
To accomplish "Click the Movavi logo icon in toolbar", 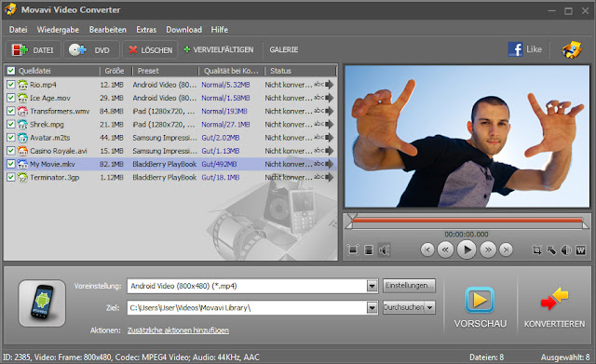I will pos(571,49).
